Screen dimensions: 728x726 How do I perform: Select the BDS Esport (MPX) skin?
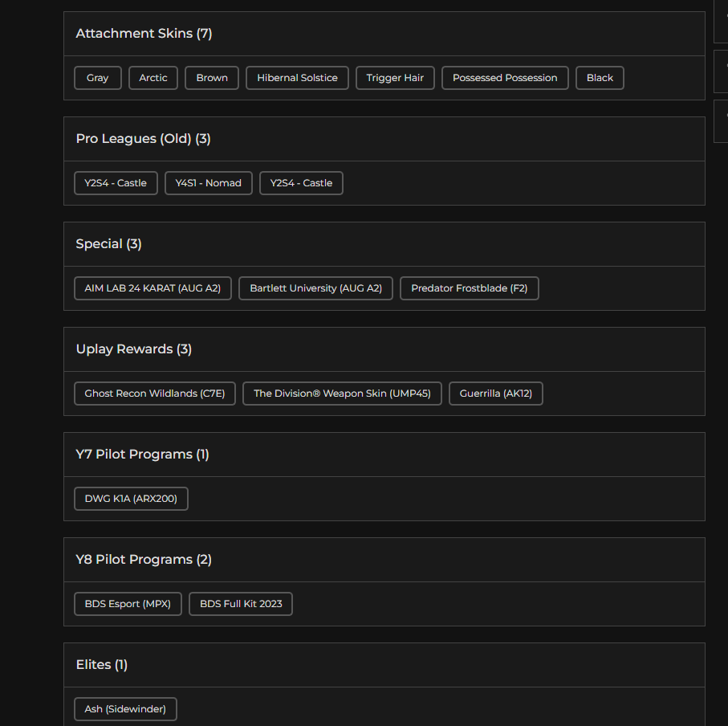coord(128,604)
